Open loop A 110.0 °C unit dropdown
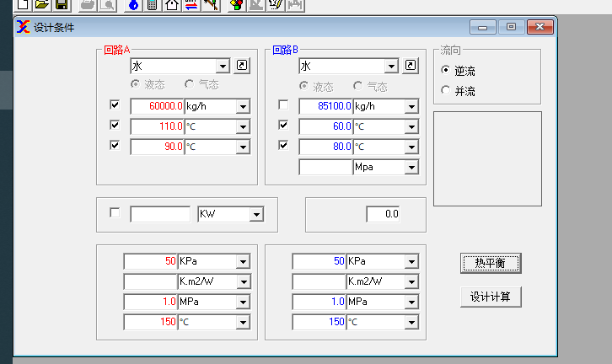The image size is (612, 364). pos(243,126)
